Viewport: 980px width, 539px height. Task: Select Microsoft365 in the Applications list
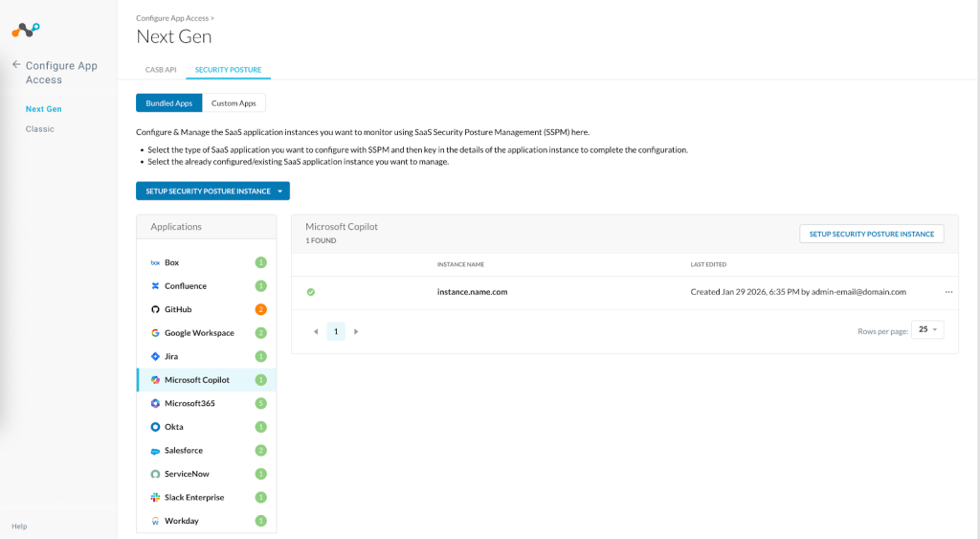tap(207, 403)
